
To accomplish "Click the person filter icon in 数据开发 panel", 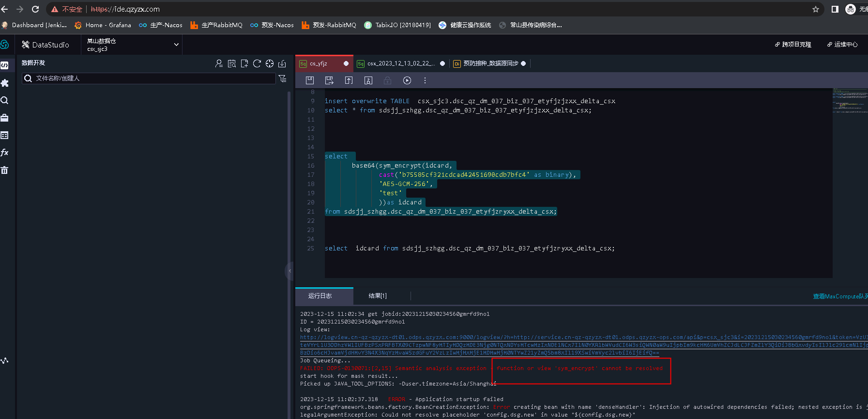I will [x=219, y=63].
